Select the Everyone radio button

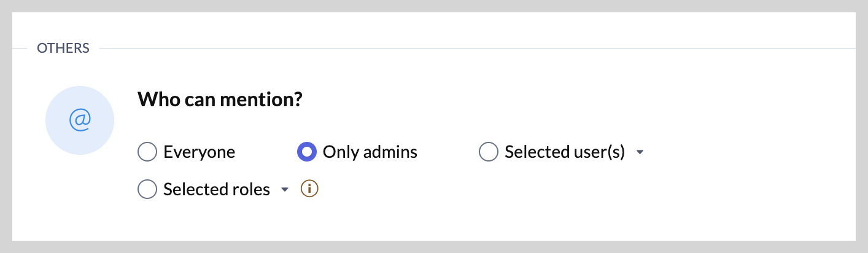pyautogui.click(x=147, y=152)
